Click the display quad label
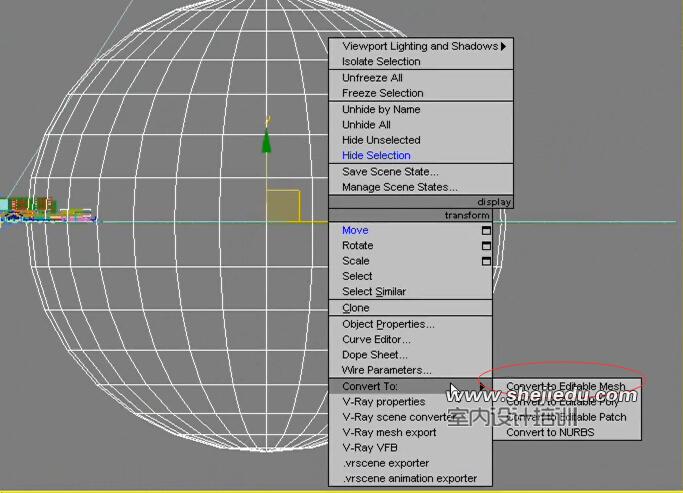 point(494,202)
